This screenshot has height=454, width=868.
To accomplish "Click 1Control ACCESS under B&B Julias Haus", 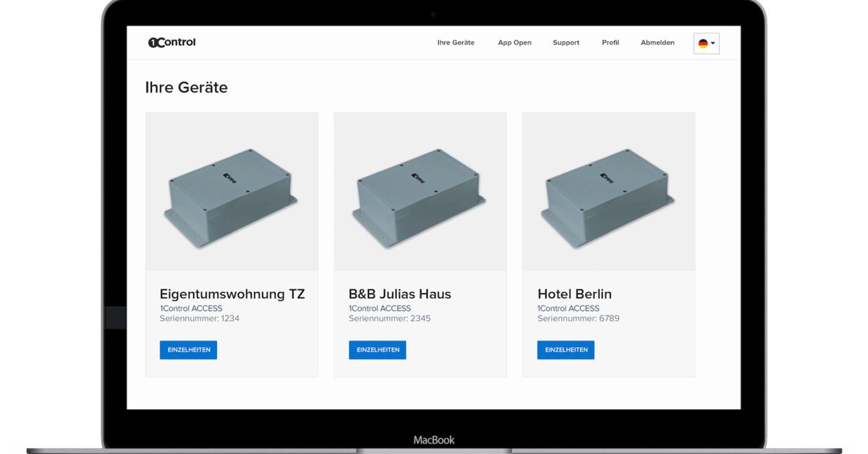I will (380, 309).
